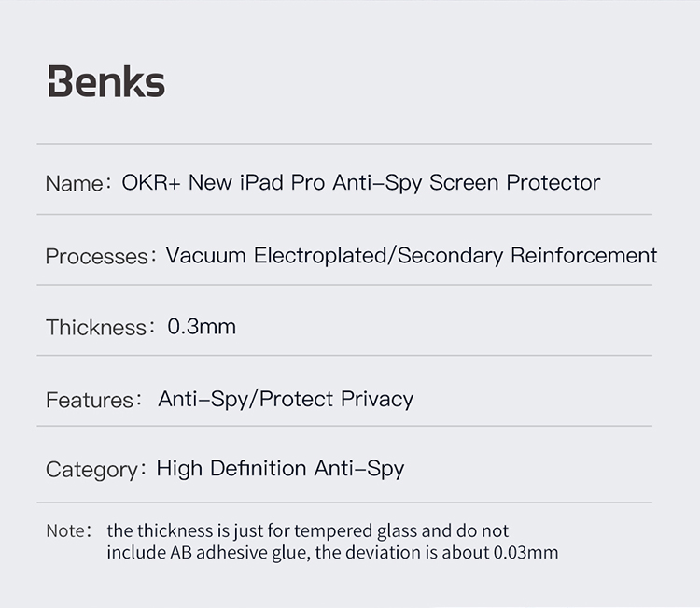Click the letter B in the Benks logo
Image resolution: width=700 pixels, height=608 pixels.
pyautogui.click(x=61, y=81)
